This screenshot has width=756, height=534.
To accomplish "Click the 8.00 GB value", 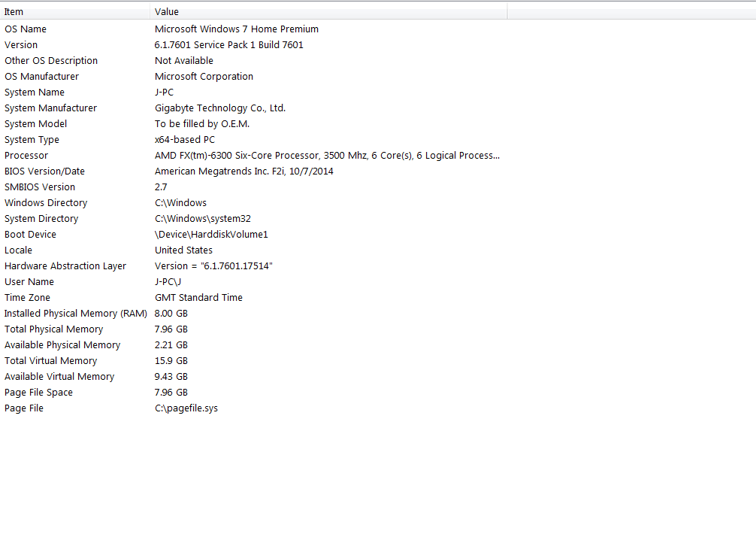I will coord(171,314).
